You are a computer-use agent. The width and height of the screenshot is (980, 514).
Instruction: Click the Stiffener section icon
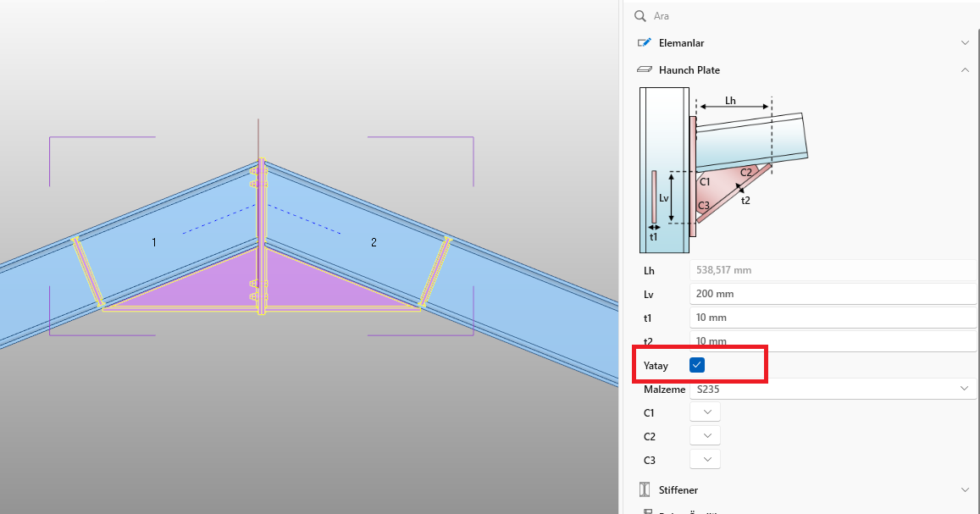pos(644,489)
